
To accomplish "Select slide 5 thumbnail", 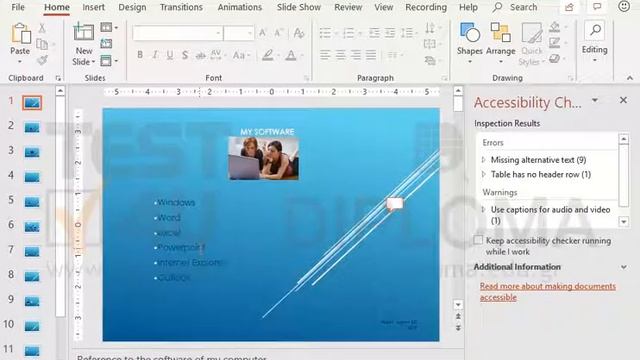I will click(32, 202).
